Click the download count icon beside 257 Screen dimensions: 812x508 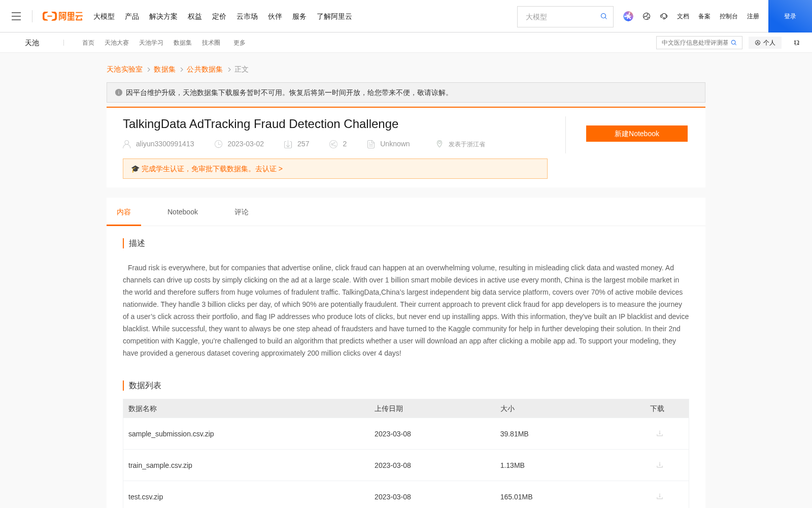(x=288, y=144)
